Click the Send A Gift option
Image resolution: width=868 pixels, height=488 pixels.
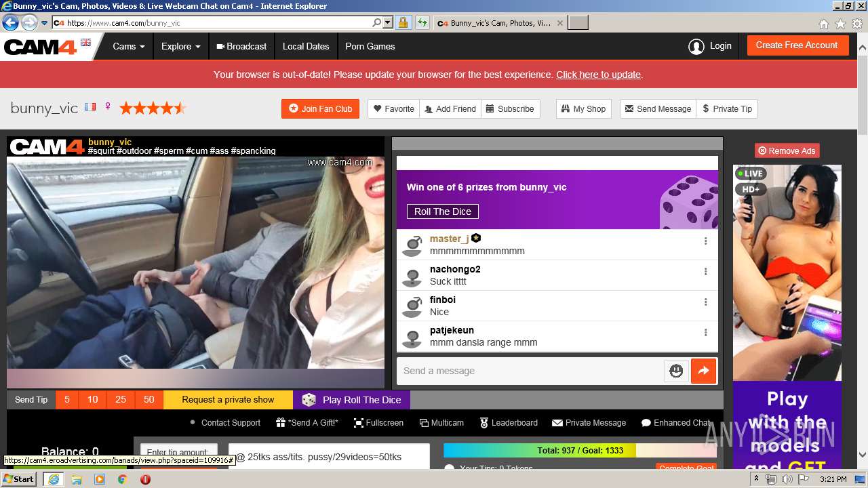tap(307, 423)
